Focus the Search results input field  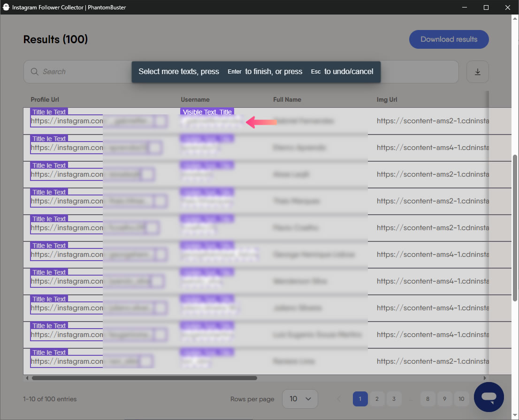(241, 72)
